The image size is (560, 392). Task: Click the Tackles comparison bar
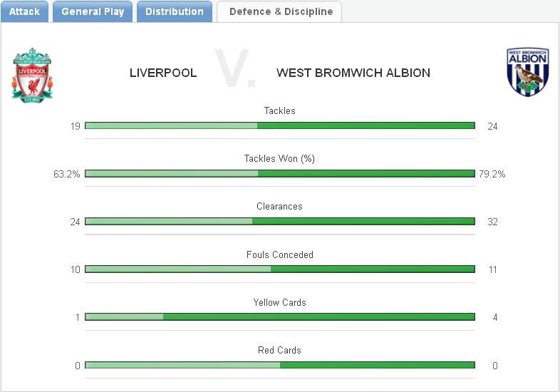[279, 125]
